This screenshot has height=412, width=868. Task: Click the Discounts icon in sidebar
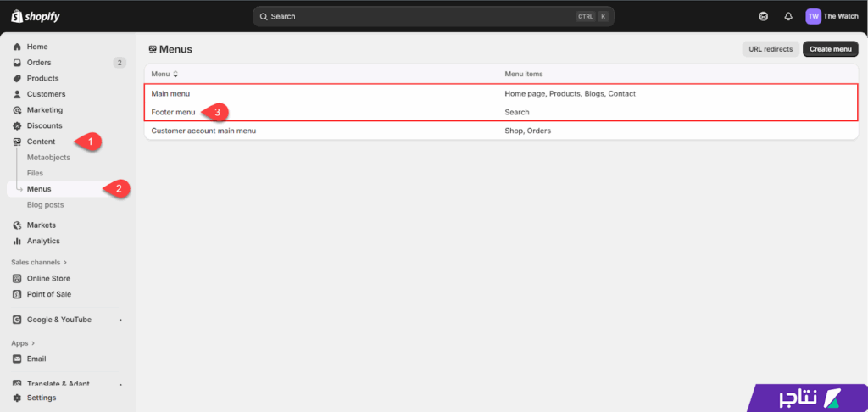tap(17, 125)
